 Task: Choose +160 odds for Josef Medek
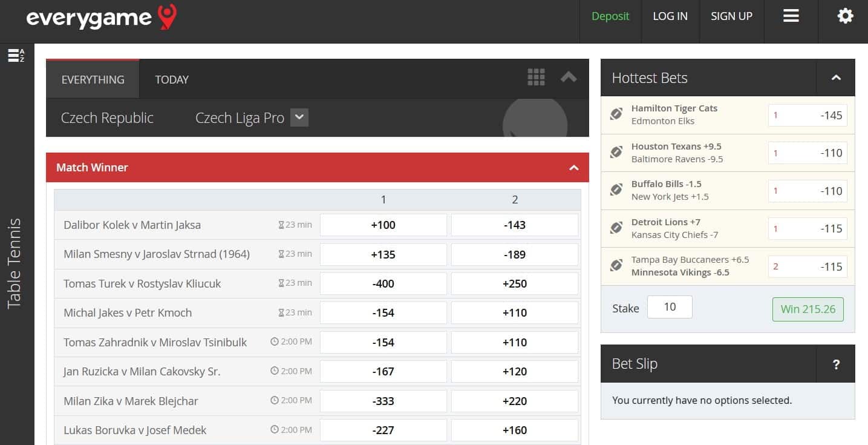pyautogui.click(x=515, y=430)
